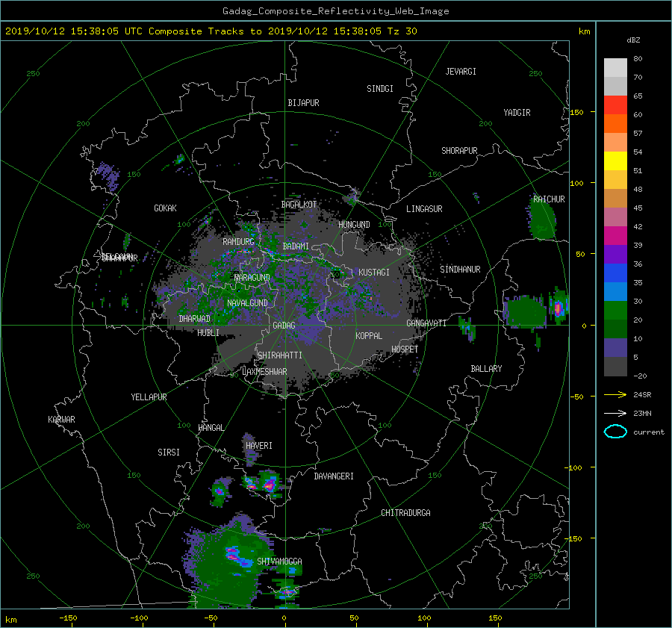The width and height of the screenshot is (672, 628).
Task: Pick the magenta 42 dBZ legend swatch
Action: point(615,235)
